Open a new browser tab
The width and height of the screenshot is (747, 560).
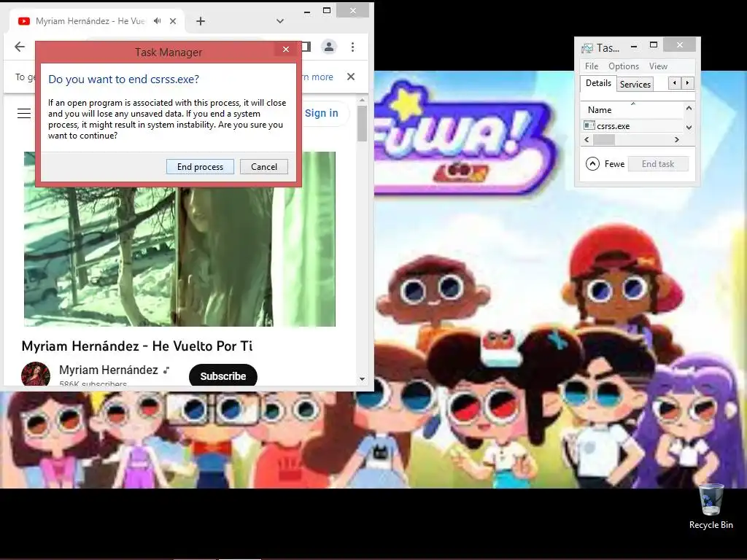201,21
